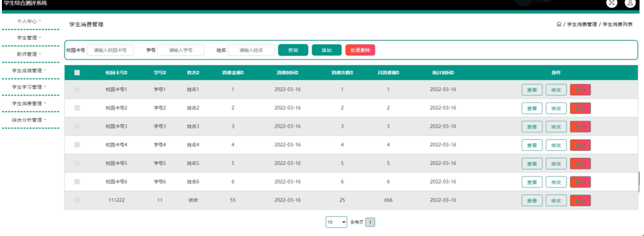Click 删除 for row 校园卡号6

click(580, 182)
